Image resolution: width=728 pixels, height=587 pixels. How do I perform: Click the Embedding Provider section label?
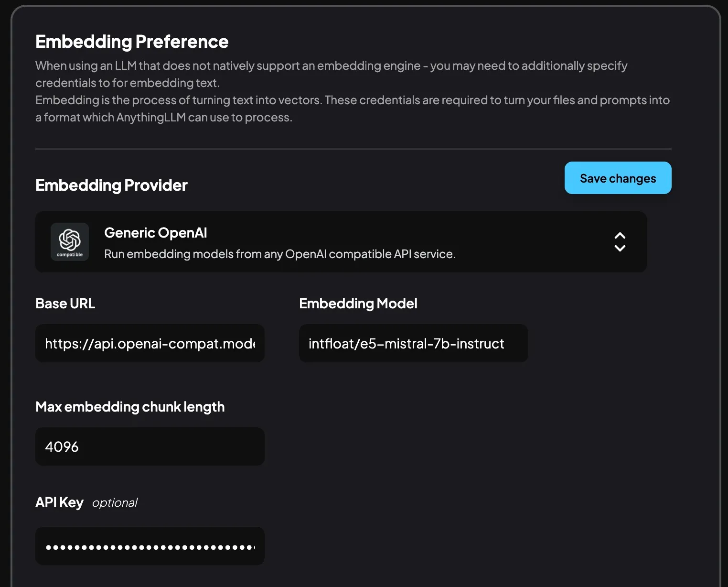111,185
